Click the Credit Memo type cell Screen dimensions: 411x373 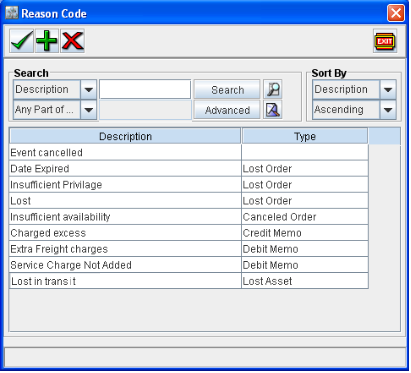coord(305,233)
